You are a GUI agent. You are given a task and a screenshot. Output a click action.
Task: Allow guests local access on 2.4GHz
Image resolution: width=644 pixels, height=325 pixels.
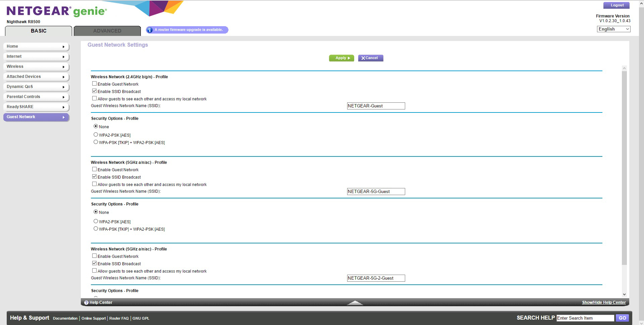pos(95,98)
